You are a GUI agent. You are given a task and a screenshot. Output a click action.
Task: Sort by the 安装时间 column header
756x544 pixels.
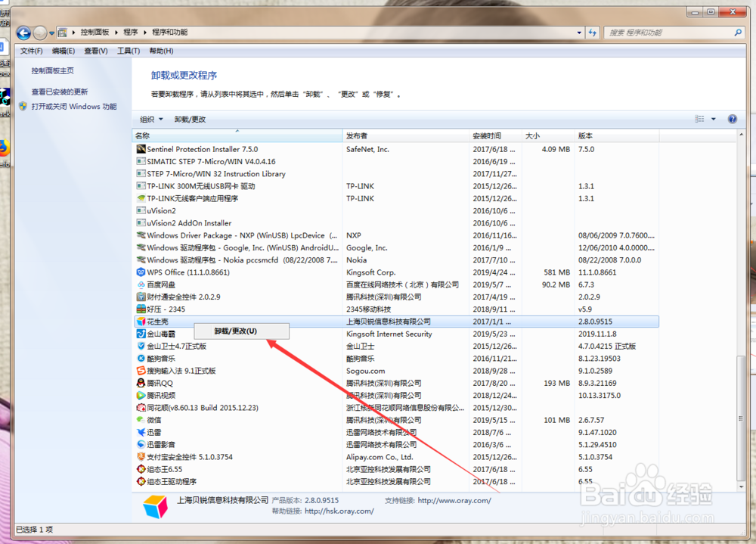tap(496, 135)
